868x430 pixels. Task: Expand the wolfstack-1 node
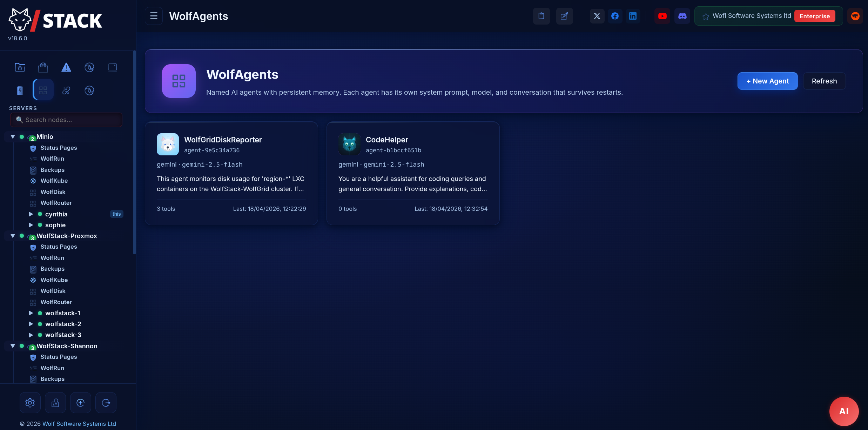31,313
